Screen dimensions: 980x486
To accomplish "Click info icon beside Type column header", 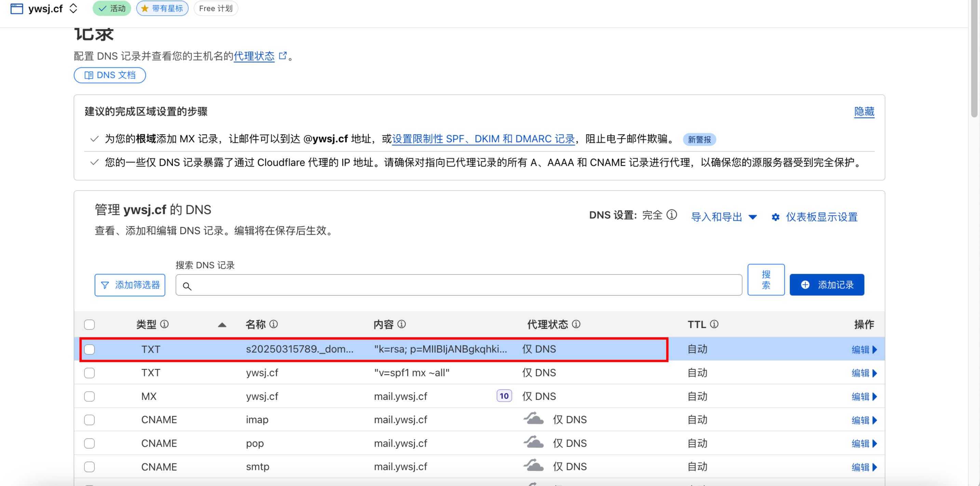I will coord(164,324).
